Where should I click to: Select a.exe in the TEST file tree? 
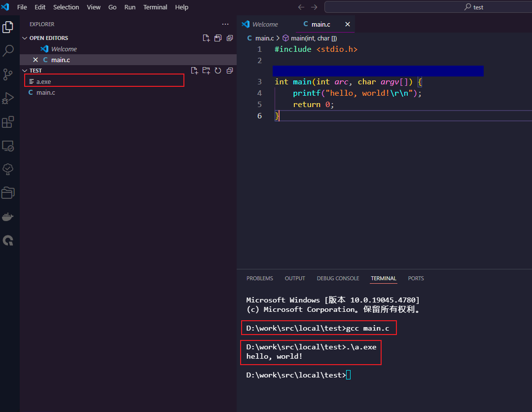(x=128, y=81)
